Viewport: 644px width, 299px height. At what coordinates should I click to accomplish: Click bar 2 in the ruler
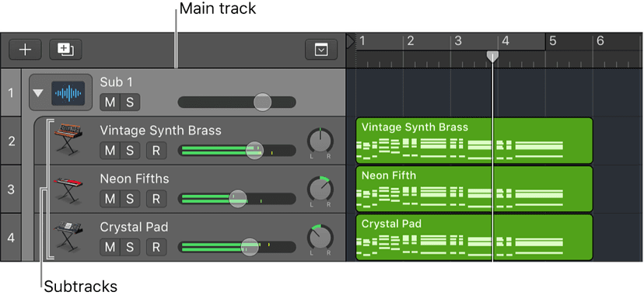click(411, 41)
